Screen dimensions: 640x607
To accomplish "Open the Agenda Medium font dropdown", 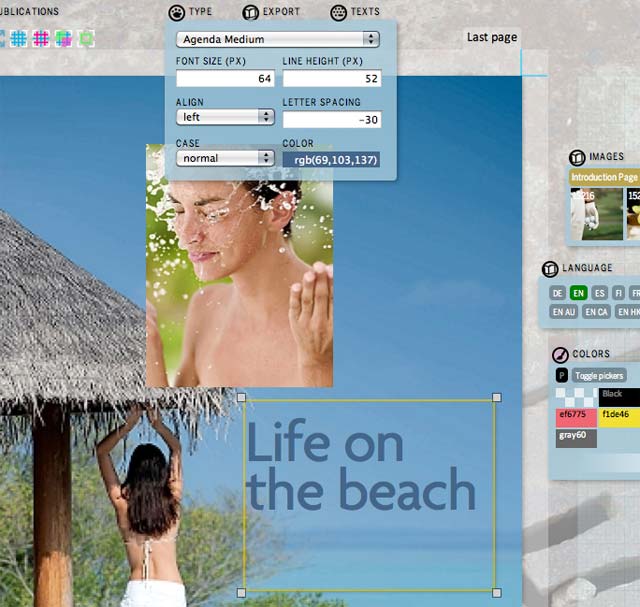I will (278, 39).
